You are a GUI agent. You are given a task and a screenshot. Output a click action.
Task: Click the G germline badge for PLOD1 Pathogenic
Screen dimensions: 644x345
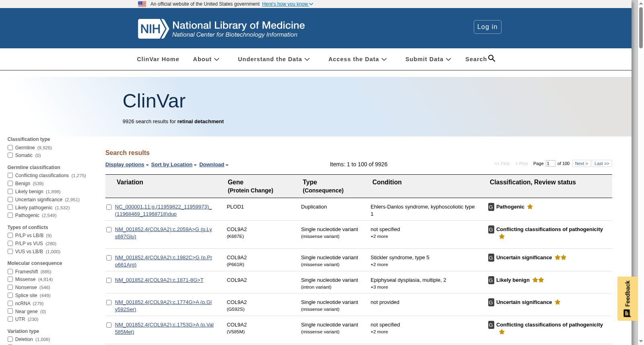coord(491,207)
